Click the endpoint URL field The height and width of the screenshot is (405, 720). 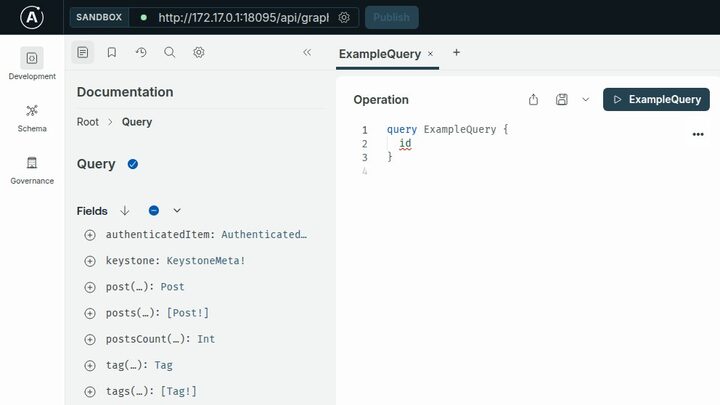[243, 17]
